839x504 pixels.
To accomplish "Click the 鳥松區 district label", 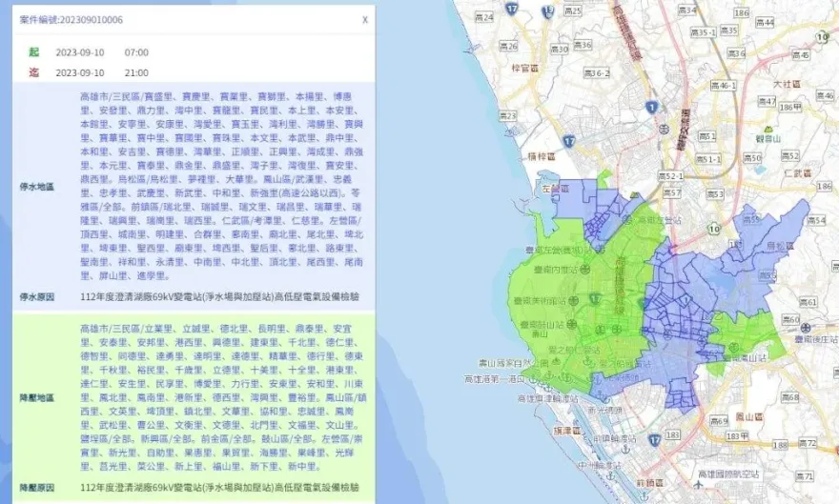I will coord(780,247).
